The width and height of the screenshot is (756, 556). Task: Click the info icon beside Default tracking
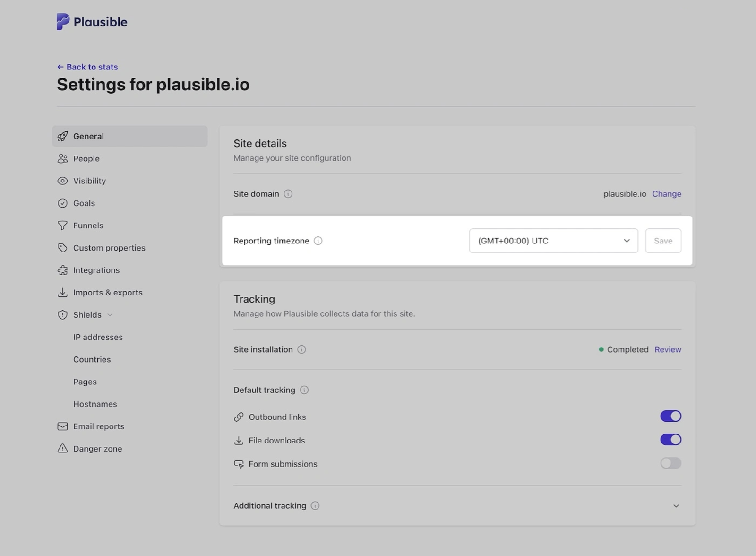coord(304,390)
